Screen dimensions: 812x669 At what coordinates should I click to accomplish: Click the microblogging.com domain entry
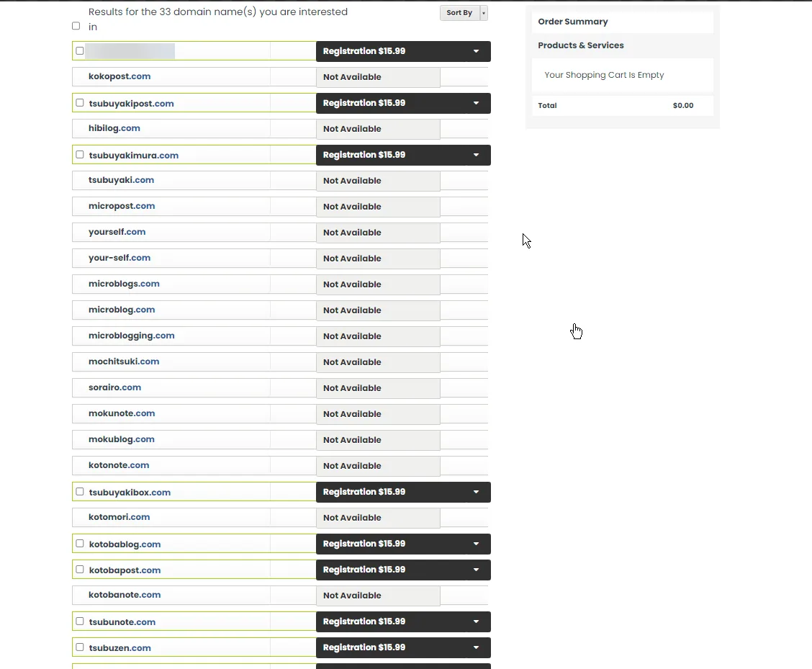[131, 336]
